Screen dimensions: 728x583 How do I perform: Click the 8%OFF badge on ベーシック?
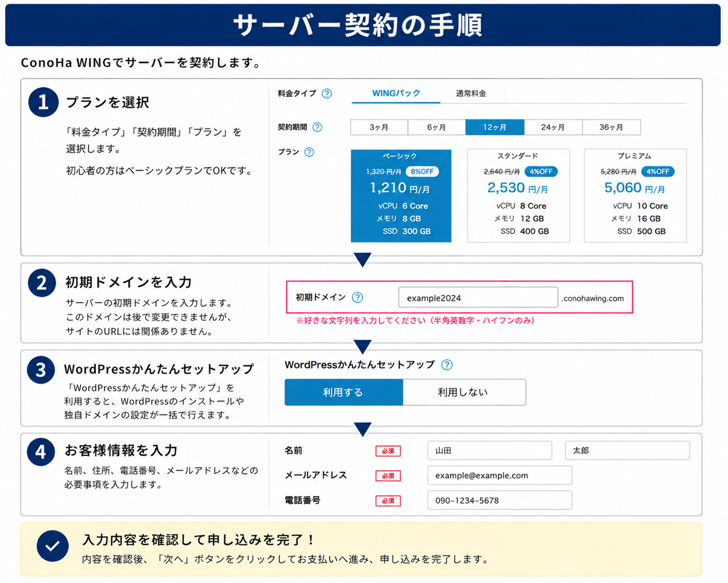point(422,171)
